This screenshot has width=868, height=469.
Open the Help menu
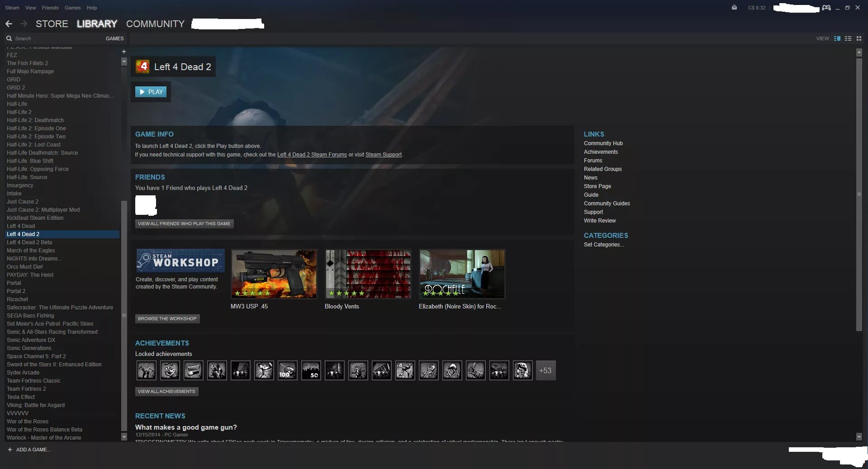(92, 8)
